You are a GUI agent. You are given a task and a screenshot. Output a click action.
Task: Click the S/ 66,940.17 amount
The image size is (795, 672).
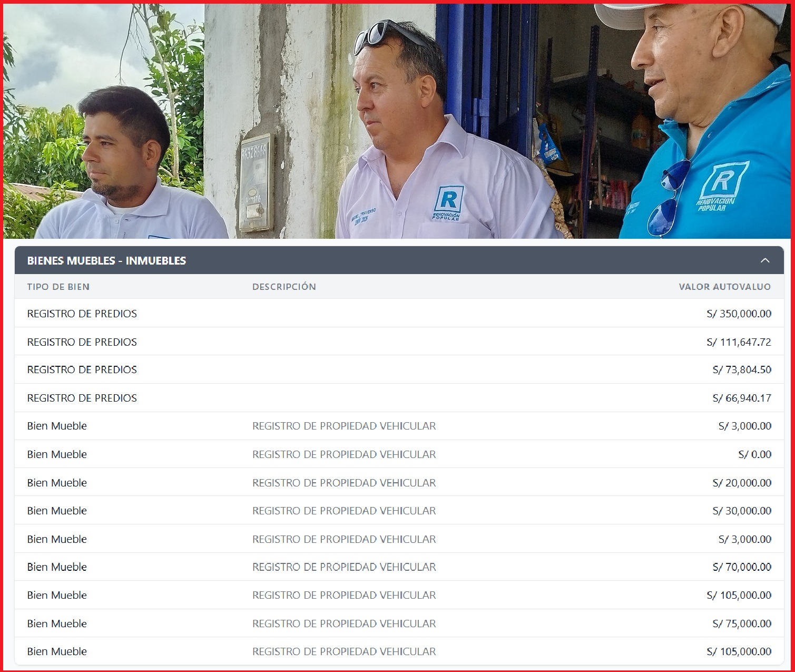click(x=742, y=398)
